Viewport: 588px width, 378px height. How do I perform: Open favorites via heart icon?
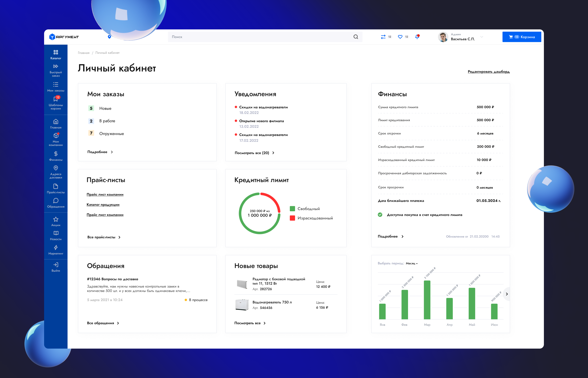coord(400,37)
